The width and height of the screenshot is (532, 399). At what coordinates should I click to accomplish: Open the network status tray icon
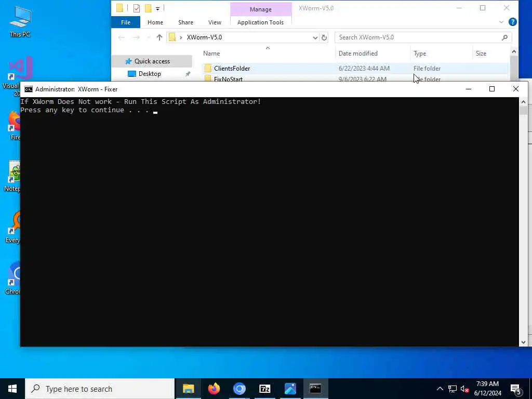[453, 389]
